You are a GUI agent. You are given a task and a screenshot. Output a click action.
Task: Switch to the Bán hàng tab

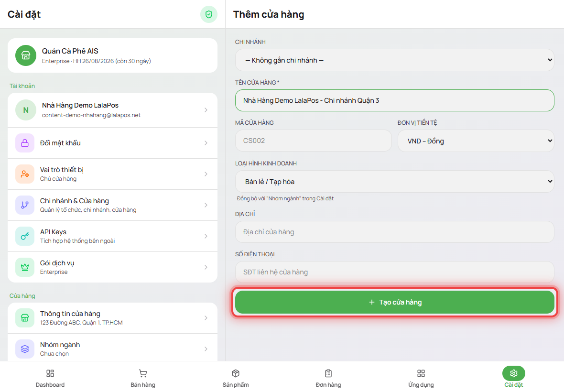tap(143, 378)
